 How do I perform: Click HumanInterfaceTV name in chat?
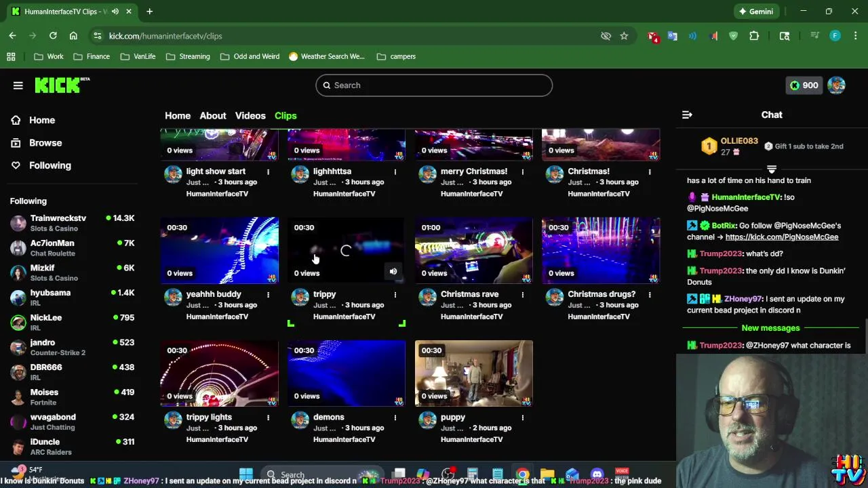pos(746,197)
